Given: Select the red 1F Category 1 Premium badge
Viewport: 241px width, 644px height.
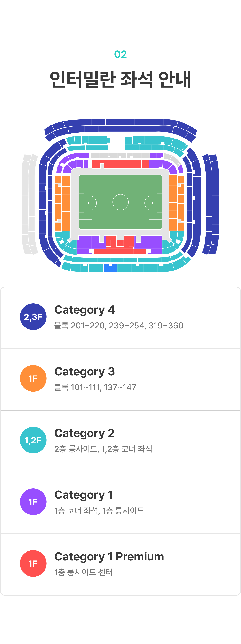Looking at the screenshot, I should [x=33, y=563].
